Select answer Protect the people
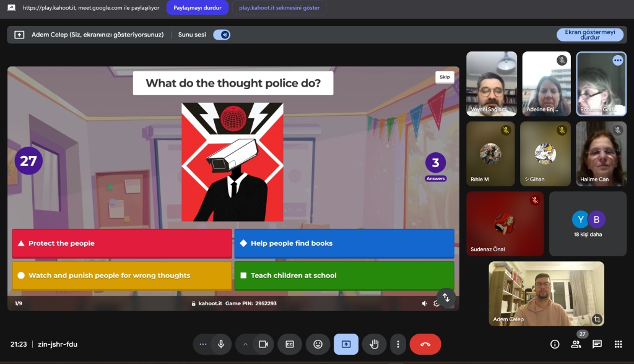Viewport: 634px width, 364px height. click(x=122, y=243)
